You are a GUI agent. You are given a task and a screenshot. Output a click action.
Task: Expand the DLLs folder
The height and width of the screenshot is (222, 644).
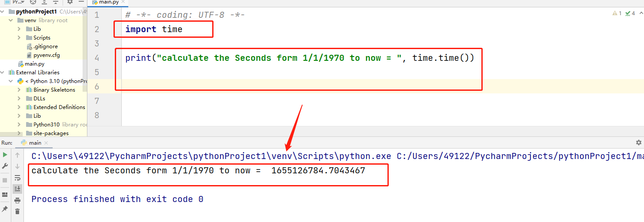click(x=19, y=99)
